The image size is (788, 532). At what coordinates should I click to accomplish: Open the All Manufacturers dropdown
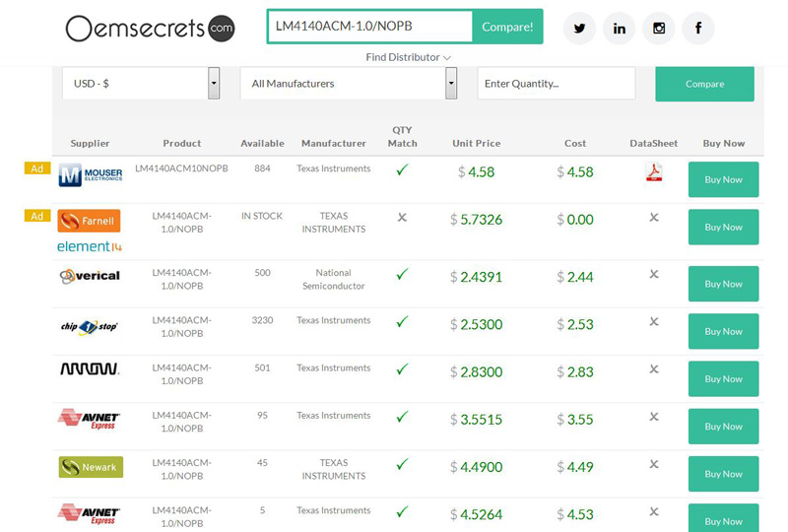coord(349,84)
